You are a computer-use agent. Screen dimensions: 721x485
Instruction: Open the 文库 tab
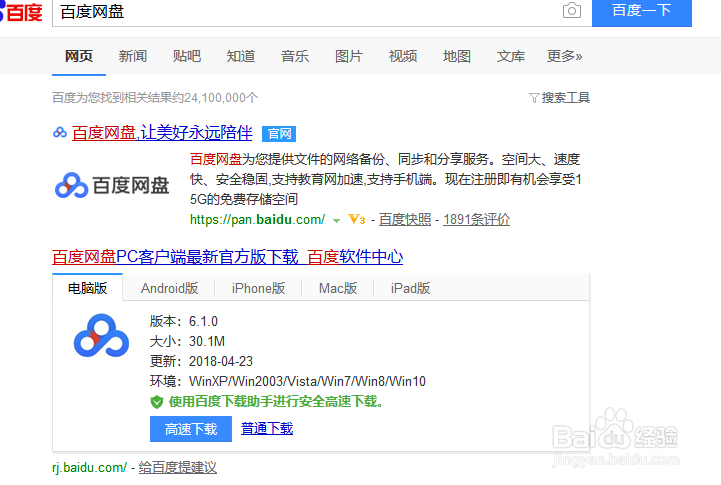[x=510, y=56]
